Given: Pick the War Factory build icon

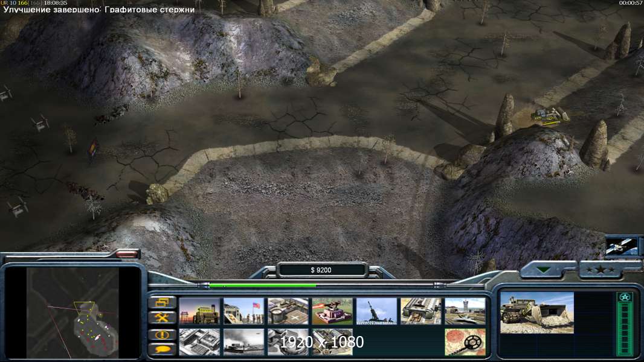Looking at the screenshot, I should pyautogui.click(x=421, y=311).
